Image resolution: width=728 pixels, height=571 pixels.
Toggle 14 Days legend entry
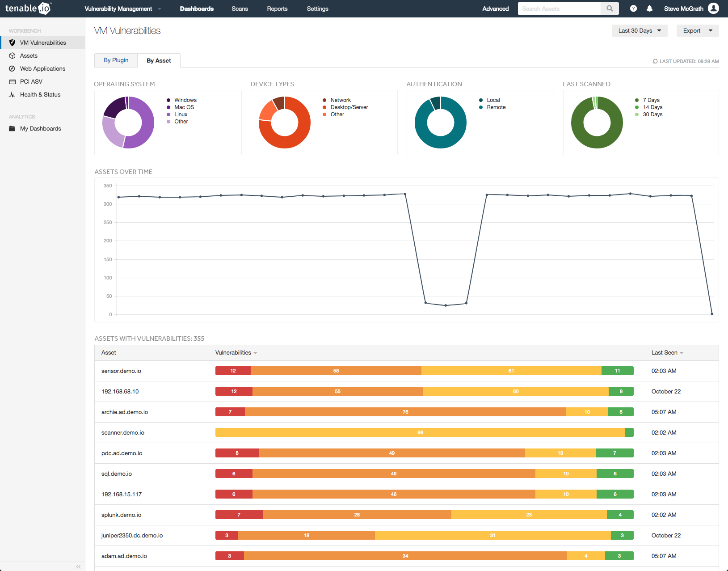[648, 107]
